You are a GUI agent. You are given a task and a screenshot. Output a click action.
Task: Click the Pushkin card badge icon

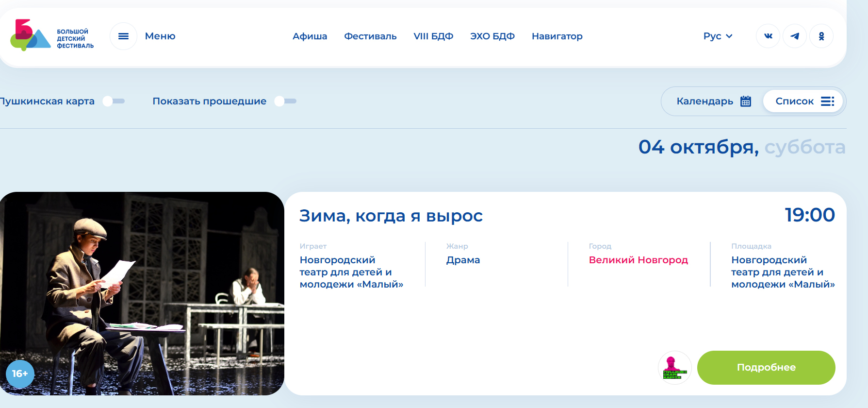pyautogui.click(x=674, y=368)
